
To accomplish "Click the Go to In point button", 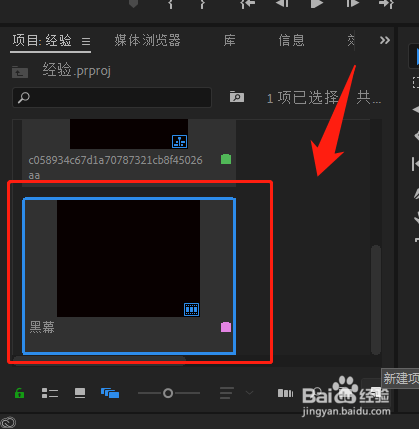I will (x=247, y=3).
